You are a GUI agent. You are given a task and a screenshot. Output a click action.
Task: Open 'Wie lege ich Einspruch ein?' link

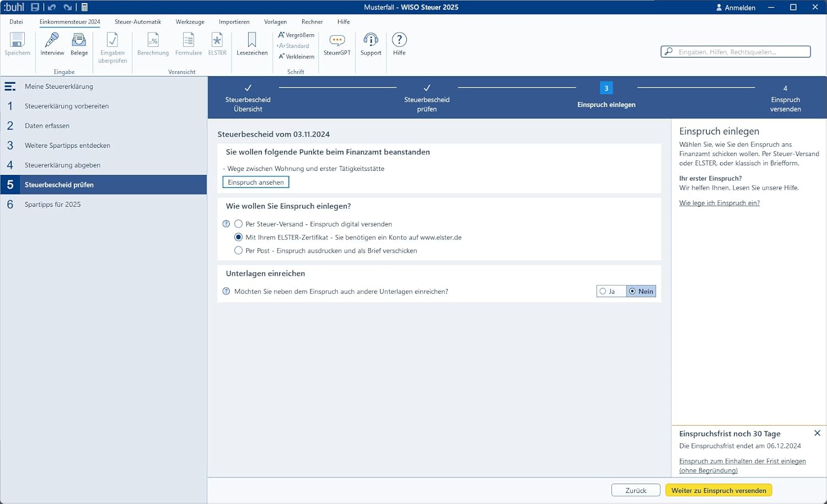(719, 203)
